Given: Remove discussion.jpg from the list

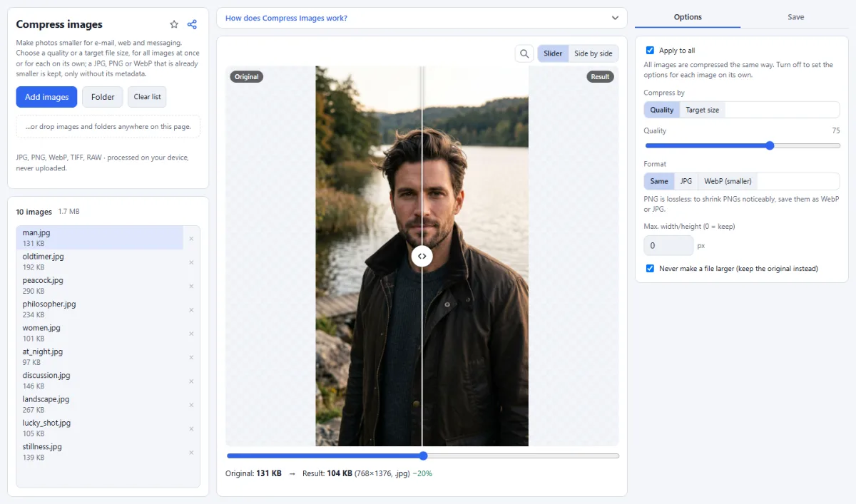Looking at the screenshot, I should coord(191,381).
